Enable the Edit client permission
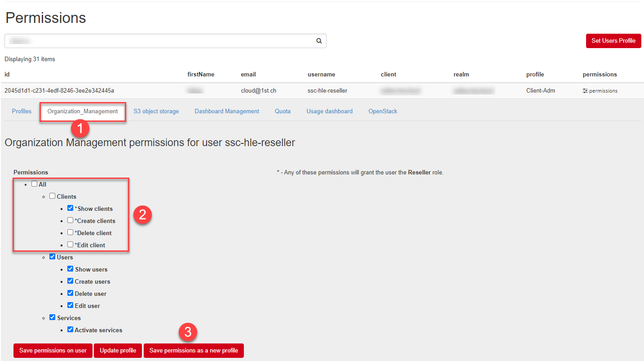This screenshot has width=644, height=361. (x=71, y=245)
